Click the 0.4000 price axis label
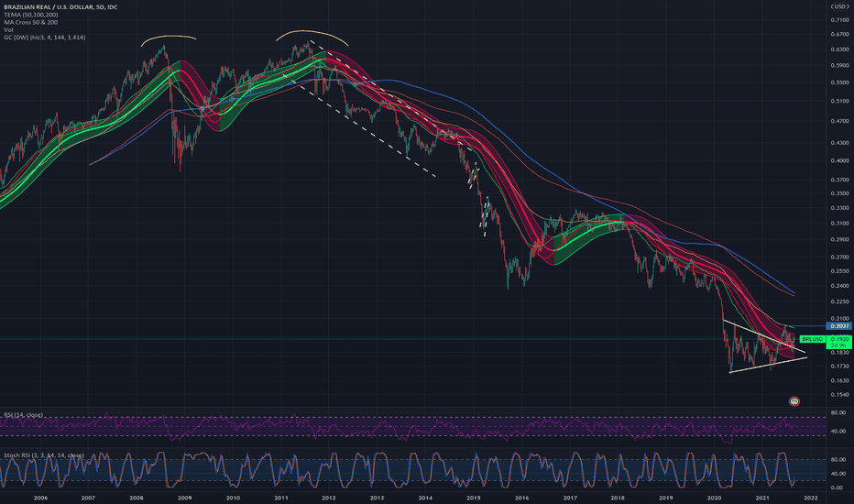 point(839,161)
